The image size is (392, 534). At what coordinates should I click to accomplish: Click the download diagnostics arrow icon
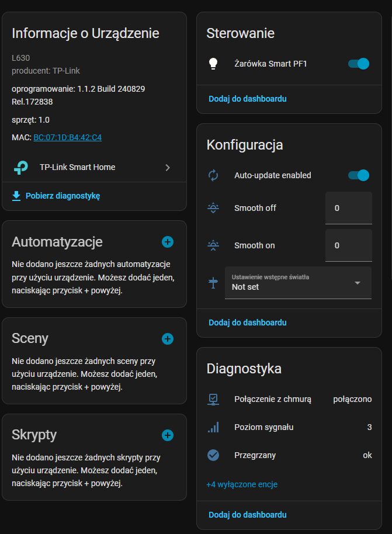(x=16, y=196)
